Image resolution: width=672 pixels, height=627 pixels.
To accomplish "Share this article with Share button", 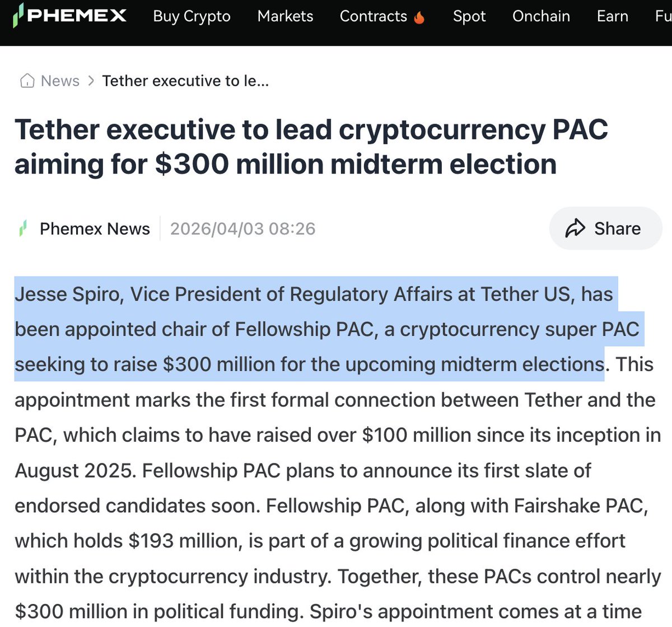I will point(605,228).
